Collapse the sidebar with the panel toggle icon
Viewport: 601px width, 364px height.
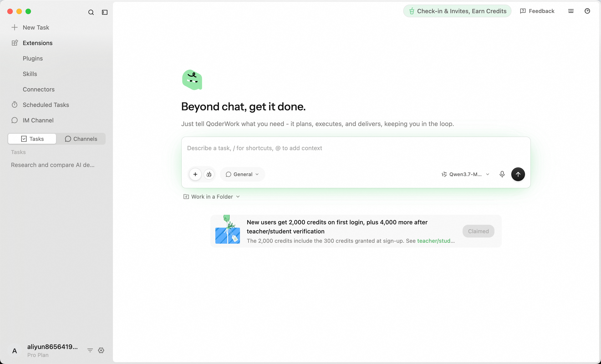[105, 12]
